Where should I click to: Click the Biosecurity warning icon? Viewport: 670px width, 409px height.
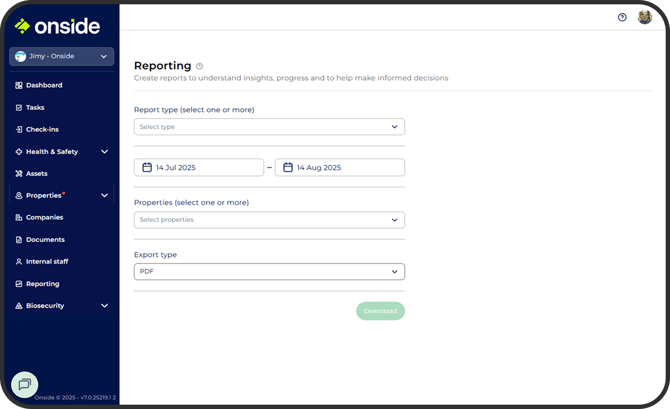tap(19, 306)
